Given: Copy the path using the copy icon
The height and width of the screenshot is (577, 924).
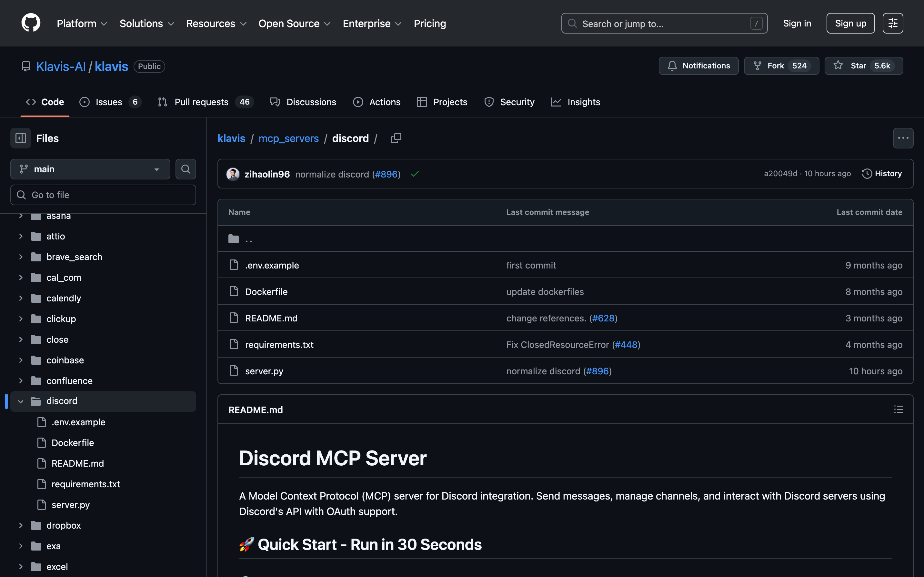Looking at the screenshot, I should coord(396,138).
